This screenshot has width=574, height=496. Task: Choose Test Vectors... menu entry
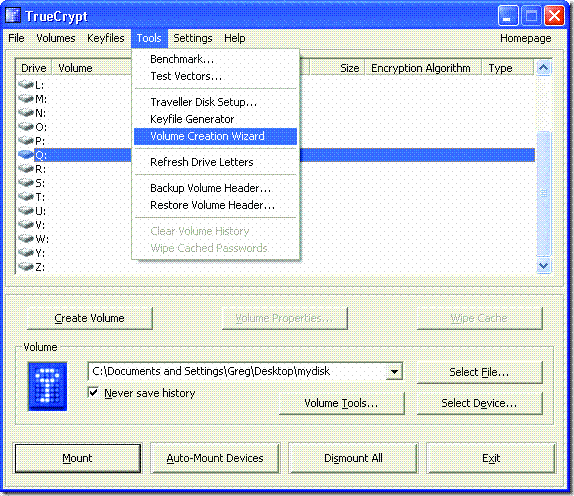pyautogui.click(x=216, y=76)
